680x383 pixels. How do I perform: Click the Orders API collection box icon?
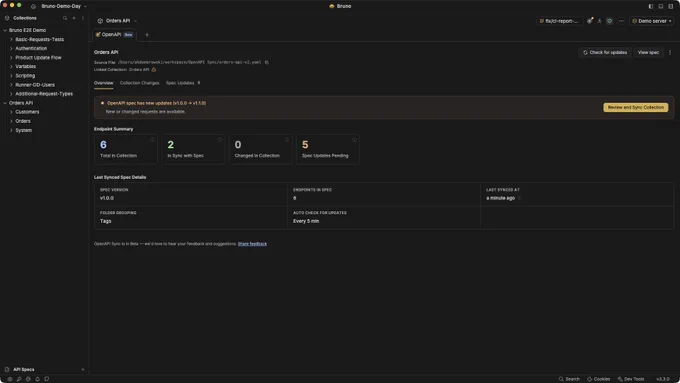tap(100, 21)
